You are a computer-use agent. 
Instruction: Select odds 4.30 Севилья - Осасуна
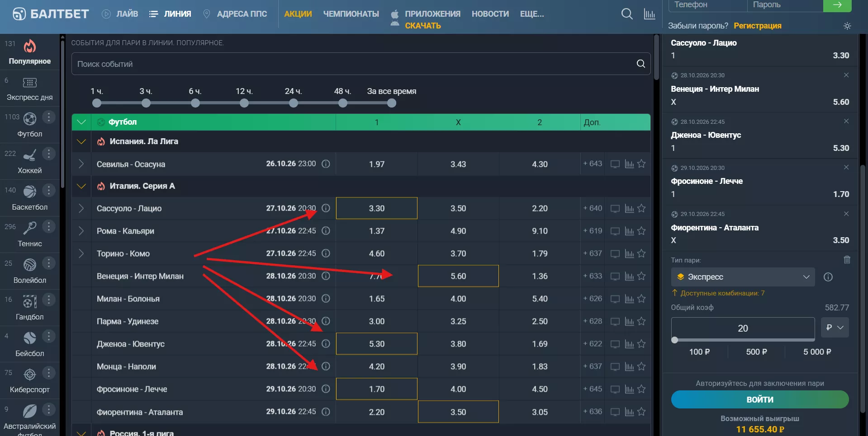tap(540, 164)
